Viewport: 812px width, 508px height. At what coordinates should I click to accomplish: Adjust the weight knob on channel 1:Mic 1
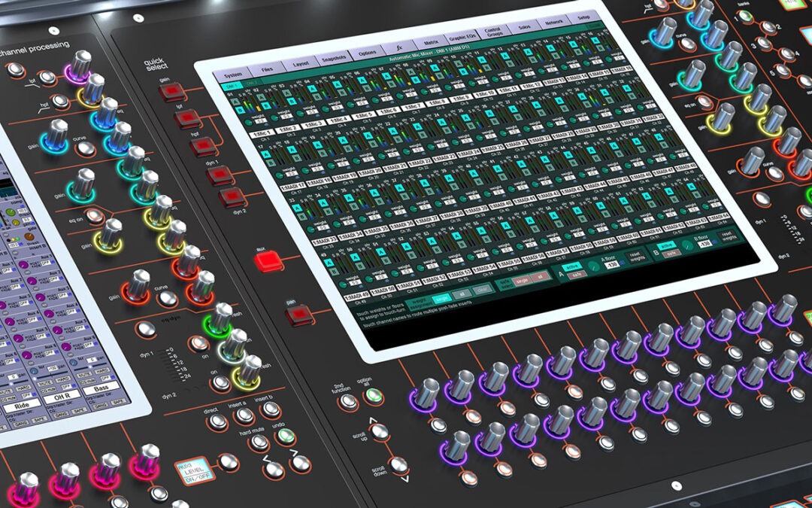coord(249,123)
